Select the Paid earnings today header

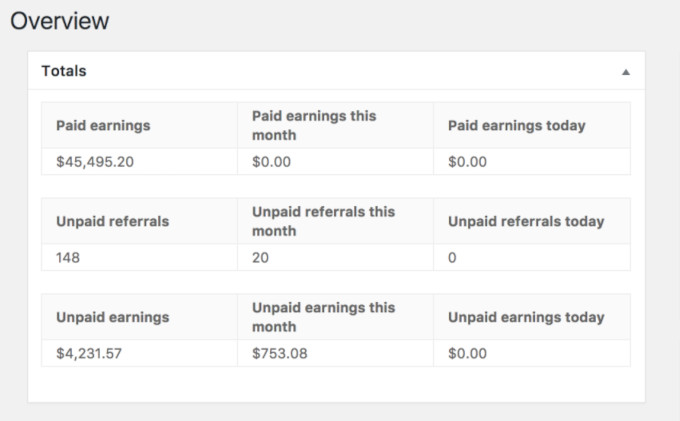click(x=516, y=126)
